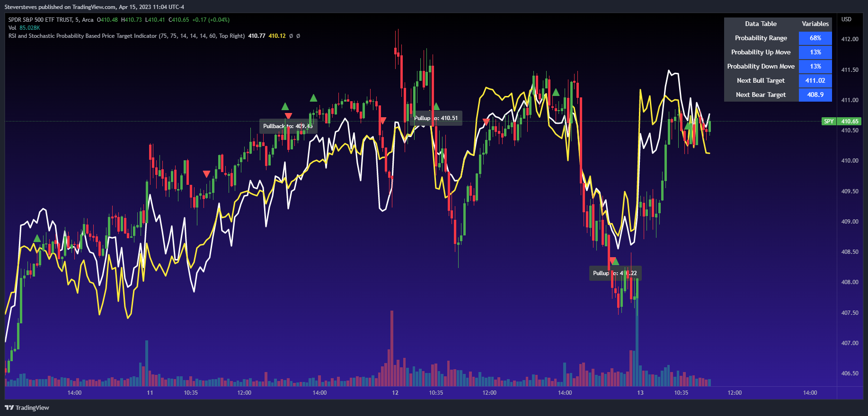Click indicator value 410.77 in legend
This screenshot has width=868, height=416.
257,36
